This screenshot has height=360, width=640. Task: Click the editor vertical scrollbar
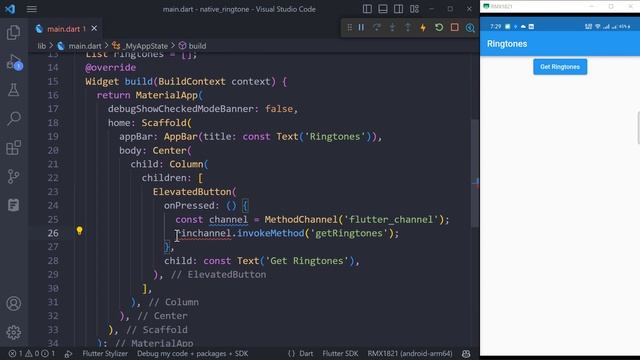pyautogui.click(x=474, y=173)
